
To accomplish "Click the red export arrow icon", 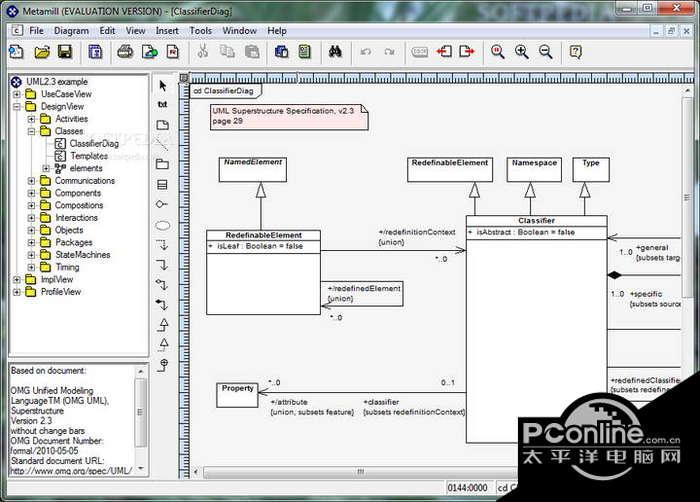I will pyautogui.click(x=467, y=52).
